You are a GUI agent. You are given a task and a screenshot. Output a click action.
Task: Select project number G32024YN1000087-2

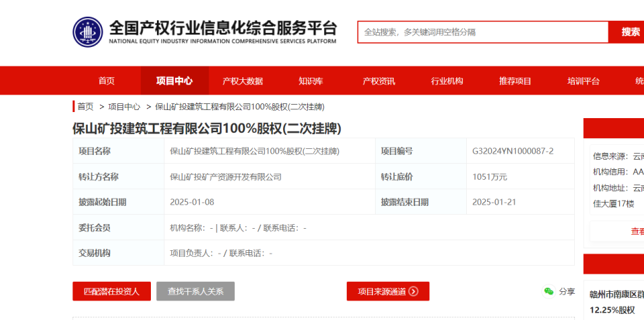(513, 151)
